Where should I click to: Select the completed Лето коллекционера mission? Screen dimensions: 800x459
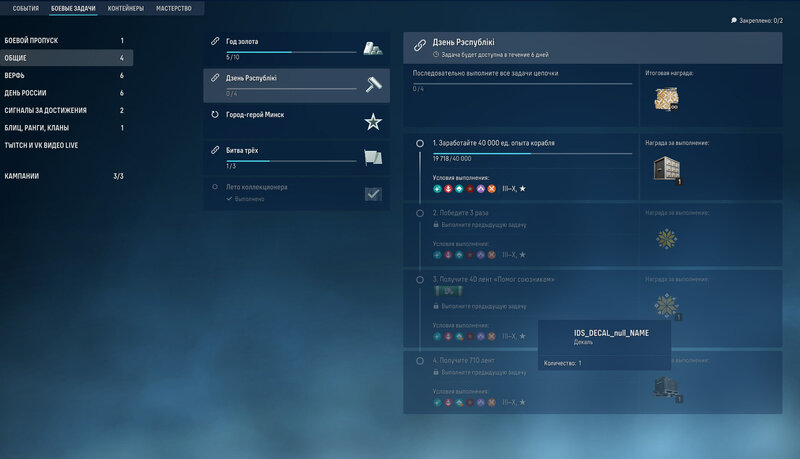pyautogui.click(x=296, y=193)
